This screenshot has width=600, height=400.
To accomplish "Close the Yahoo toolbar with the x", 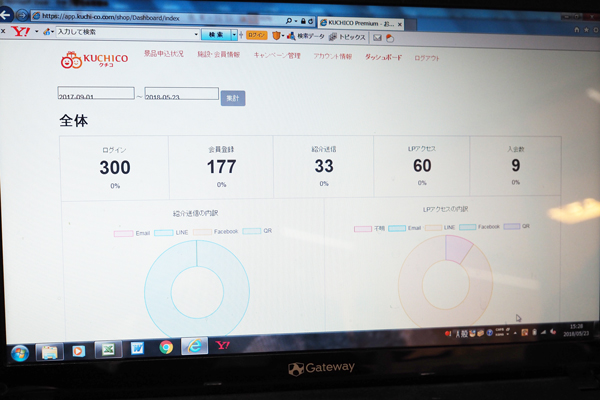I will click(3, 31).
